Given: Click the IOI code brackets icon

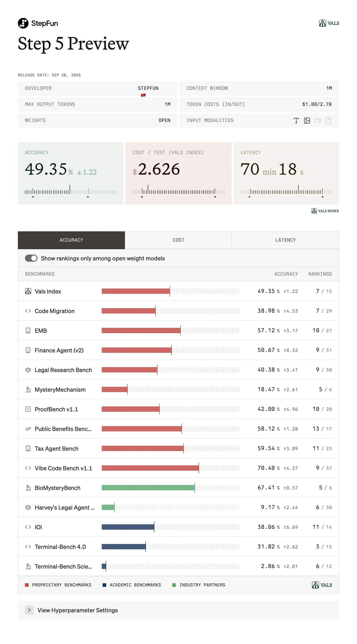Looking at the screenshot, I should point(28,527).
